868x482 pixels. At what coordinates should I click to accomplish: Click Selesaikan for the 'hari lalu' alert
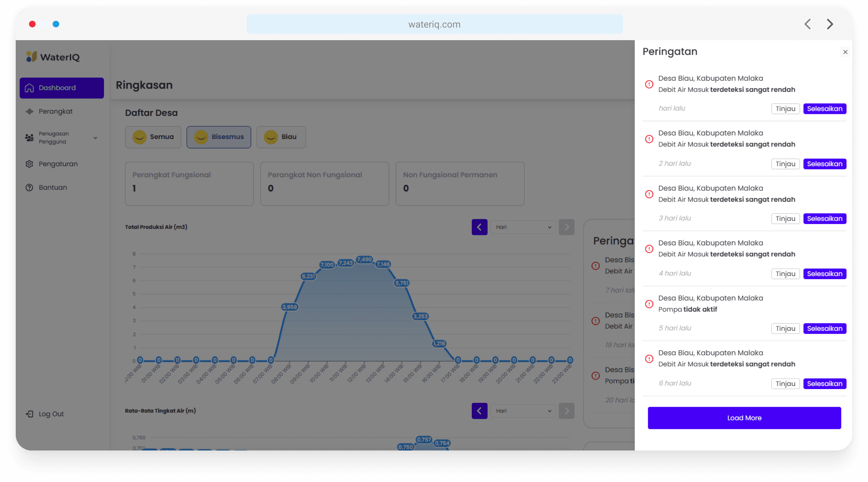click(824, 109)
